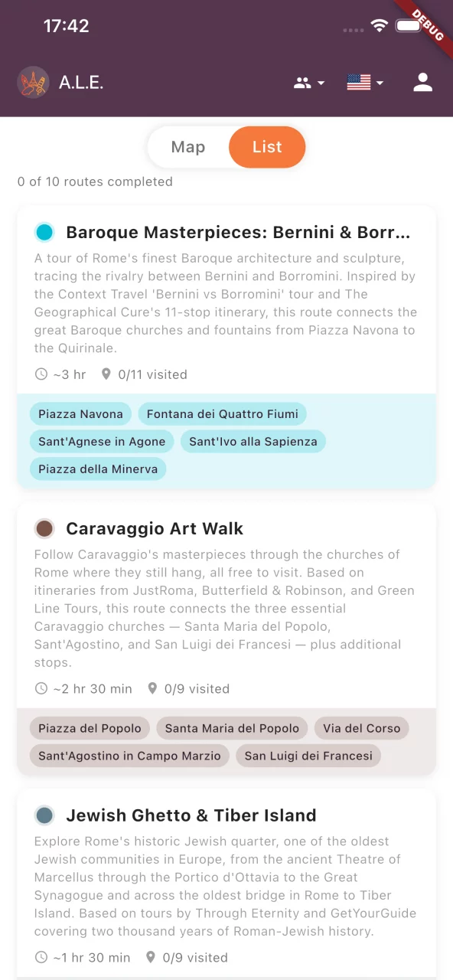Open the people group dropdown
This screenshot has height=980, width=453.
[309, 83]
